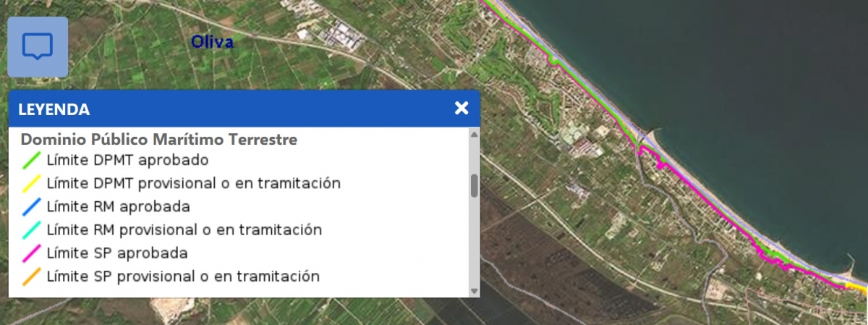Select the 'Límite DPMT aprobado' legend label
The image size is (868, 325).
click(127, 160)
